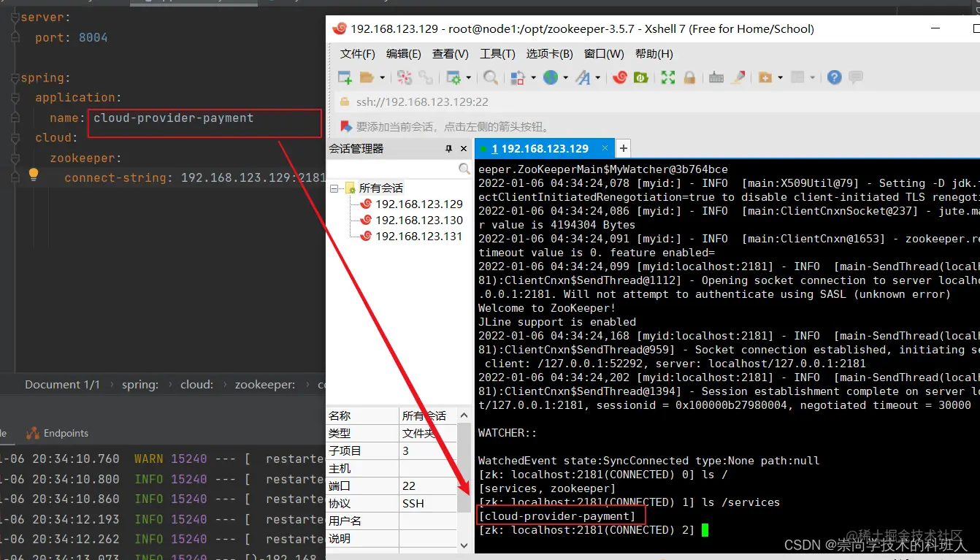Click the add-folder plus toolbar icon
Screen dimensions: 980x560
click(765, 77)
